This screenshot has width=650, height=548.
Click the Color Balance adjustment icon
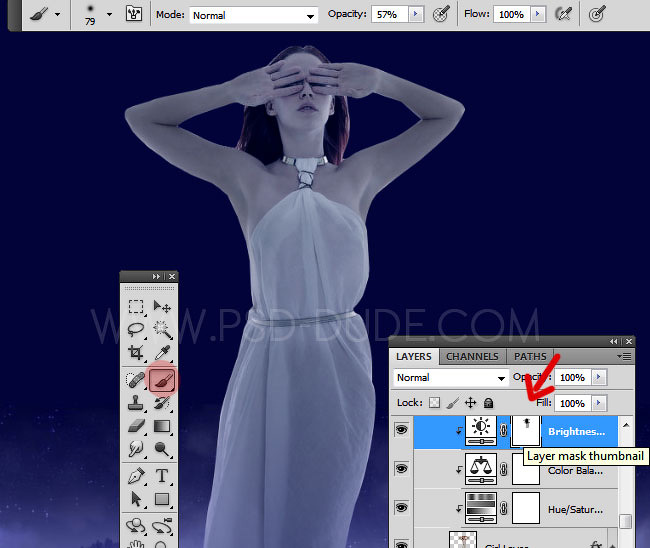[x=481, y=469]
